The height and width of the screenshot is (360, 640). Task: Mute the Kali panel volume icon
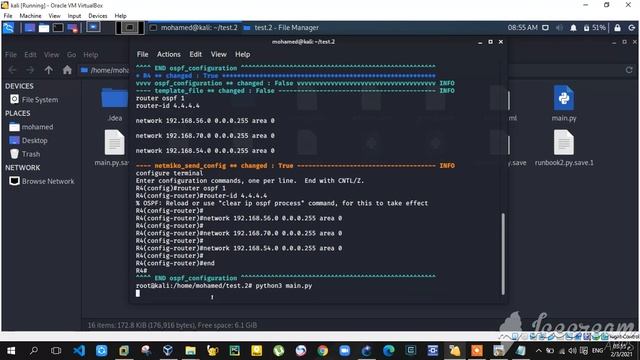[559, 28]
